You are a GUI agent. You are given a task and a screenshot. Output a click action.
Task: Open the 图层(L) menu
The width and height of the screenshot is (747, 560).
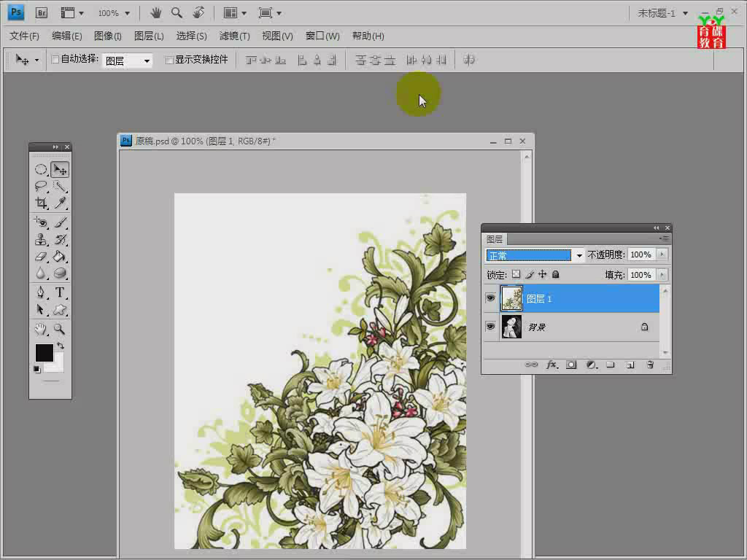(149, 36)
